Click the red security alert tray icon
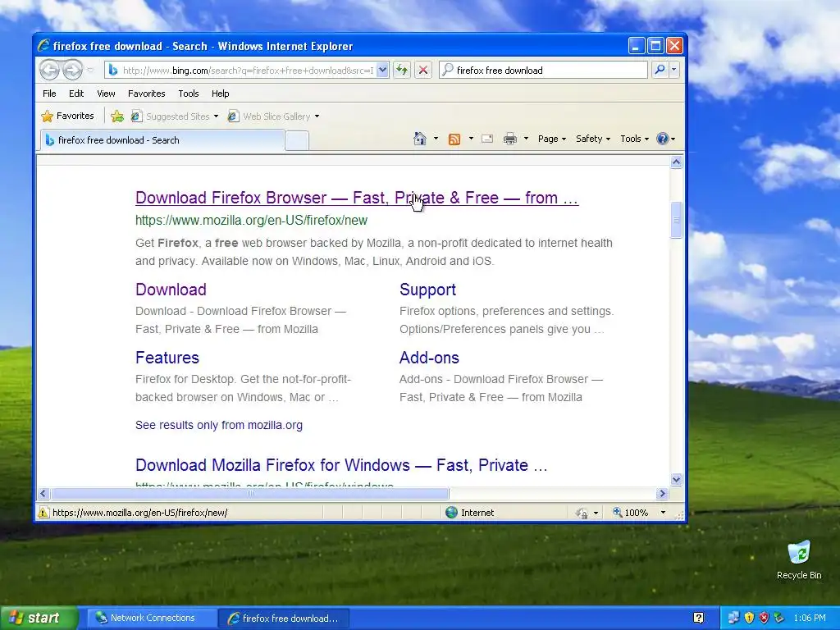This screenshot has height=630, width=840. point(764,618)
